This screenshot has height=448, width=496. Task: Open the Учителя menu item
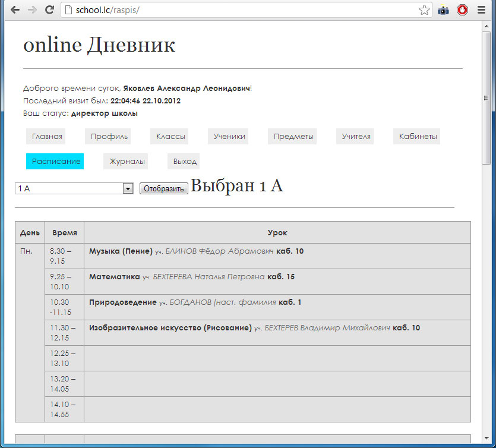click(355, 137)
